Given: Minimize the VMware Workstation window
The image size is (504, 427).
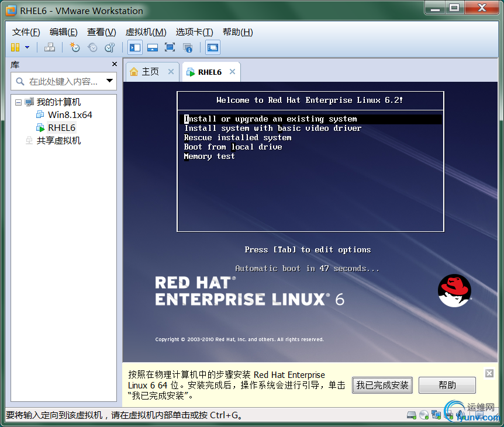Looking at the screenshot, I should coord(435,8).
